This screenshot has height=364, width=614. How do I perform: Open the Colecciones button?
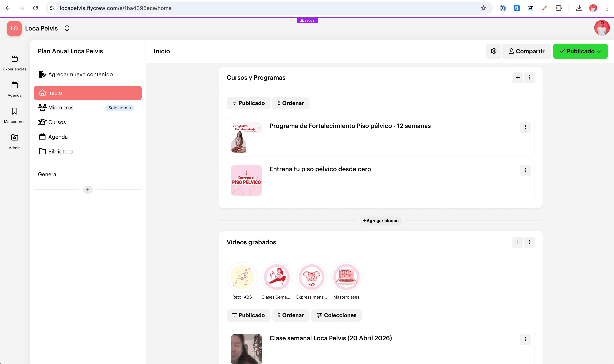pos(336,315)
